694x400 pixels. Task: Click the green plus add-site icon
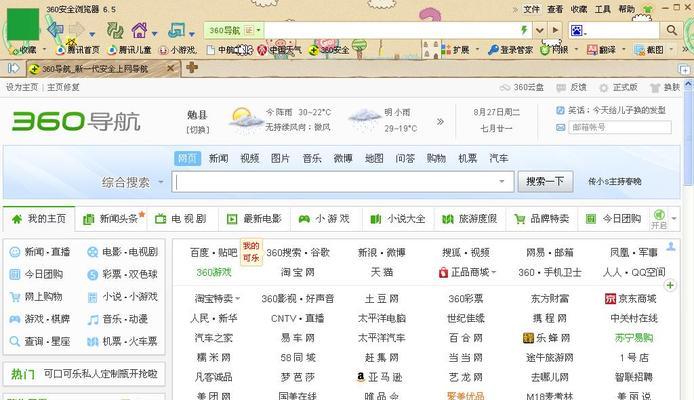tap(670, 285)
